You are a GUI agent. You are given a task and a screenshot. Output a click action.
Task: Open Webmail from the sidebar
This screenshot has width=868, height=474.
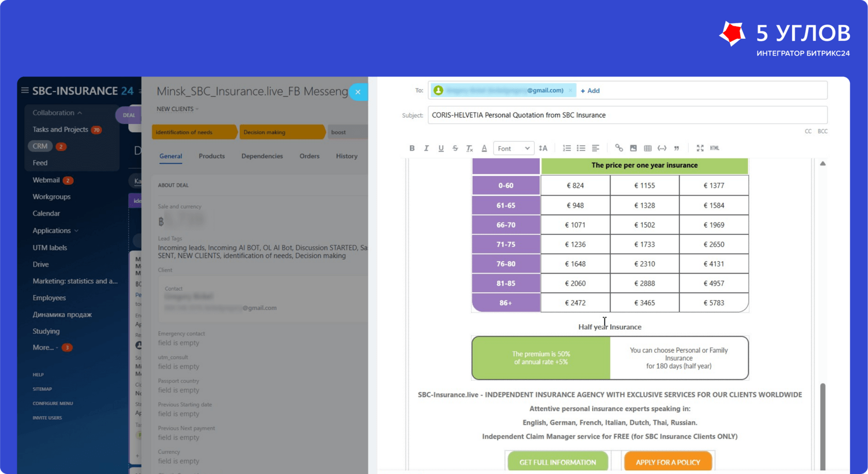(46, 180)
